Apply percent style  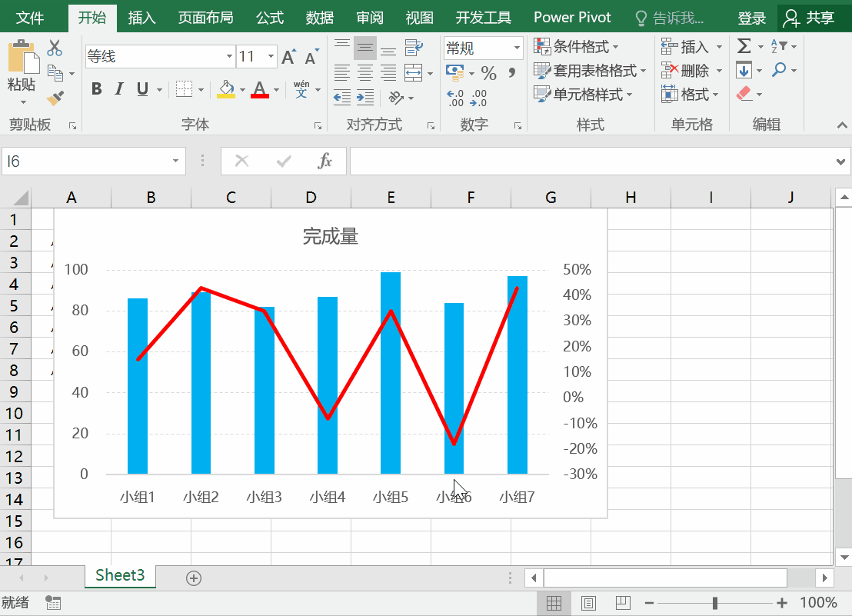(x=488, y=73)
